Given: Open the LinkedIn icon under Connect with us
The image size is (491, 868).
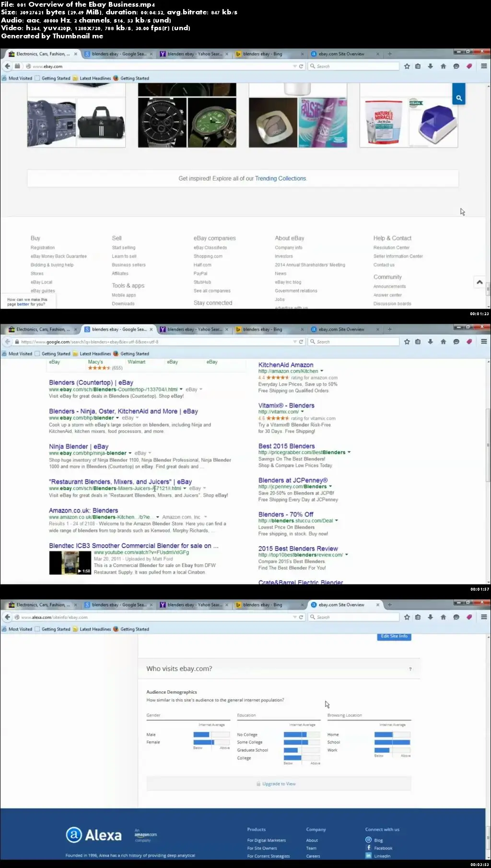Looking at the screenshot, I should point(368,855).
